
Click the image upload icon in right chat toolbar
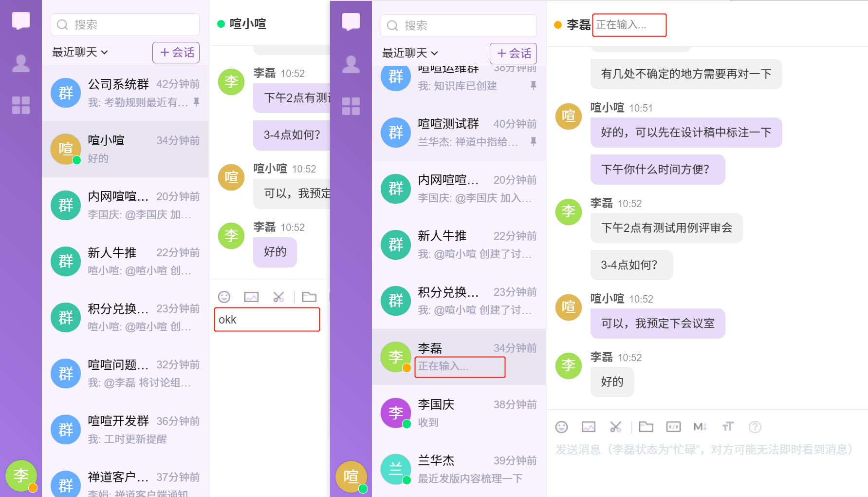coord(588,427)
